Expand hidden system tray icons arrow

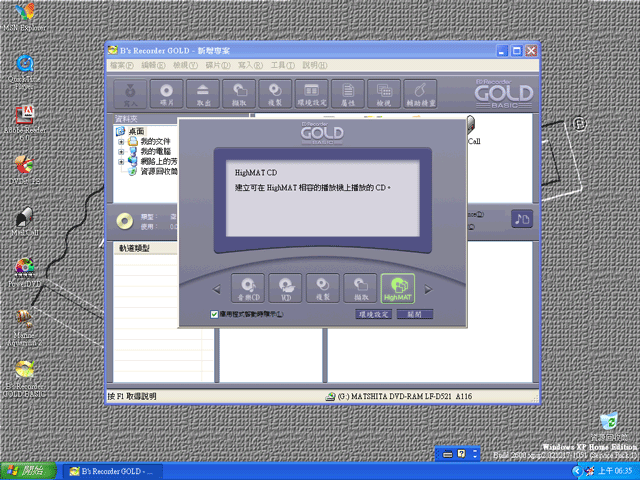[x=576, y=471]
